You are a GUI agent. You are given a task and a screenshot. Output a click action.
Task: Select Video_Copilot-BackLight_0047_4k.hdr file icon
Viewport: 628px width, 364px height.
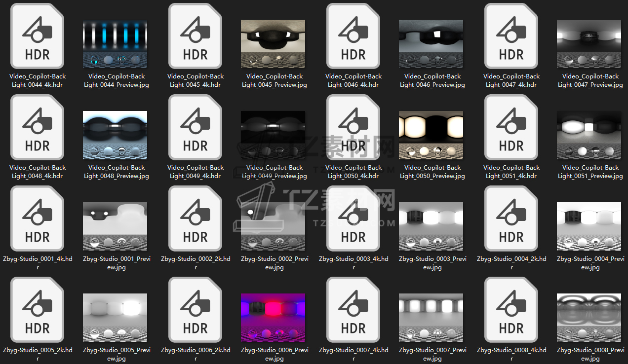[511, 36]
